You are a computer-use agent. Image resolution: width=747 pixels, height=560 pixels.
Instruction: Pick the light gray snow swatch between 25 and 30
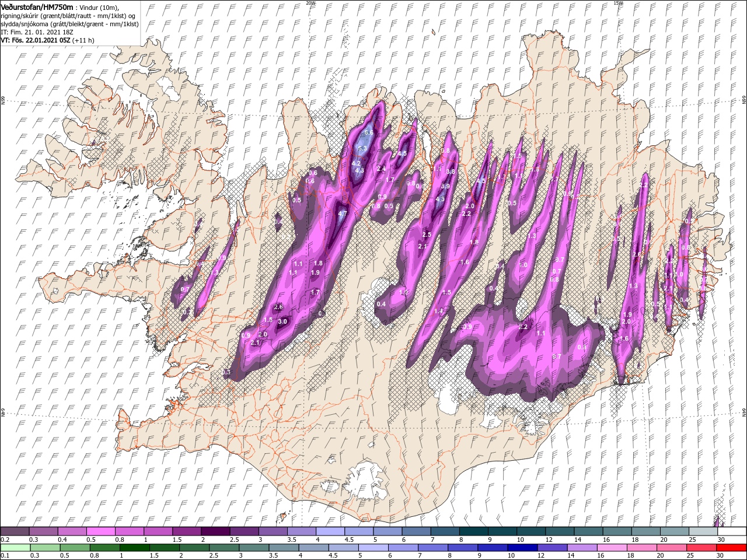703,531
